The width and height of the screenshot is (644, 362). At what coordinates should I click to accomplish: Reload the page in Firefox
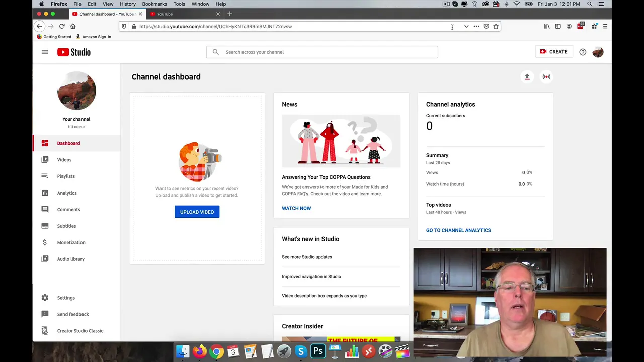[62, 26]
